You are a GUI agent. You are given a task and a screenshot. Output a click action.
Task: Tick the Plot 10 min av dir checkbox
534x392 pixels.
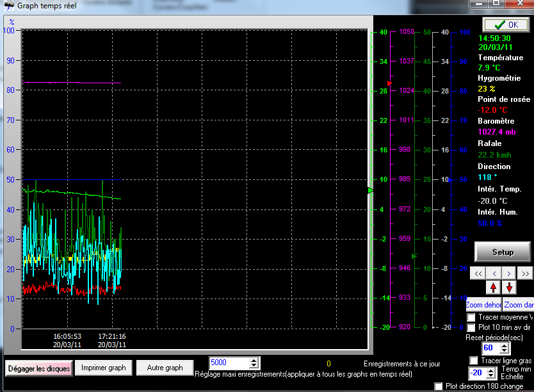(x=471, y=328)
